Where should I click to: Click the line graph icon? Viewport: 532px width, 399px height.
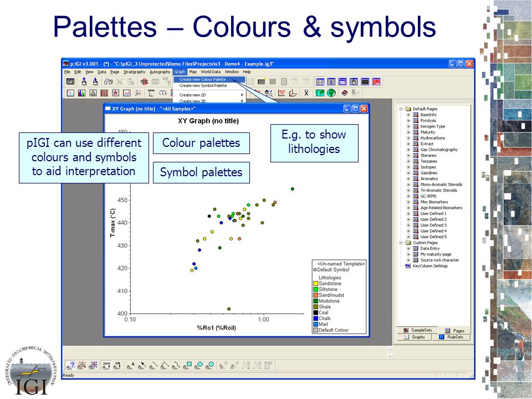pyautogui.click(x=126, y=93)
